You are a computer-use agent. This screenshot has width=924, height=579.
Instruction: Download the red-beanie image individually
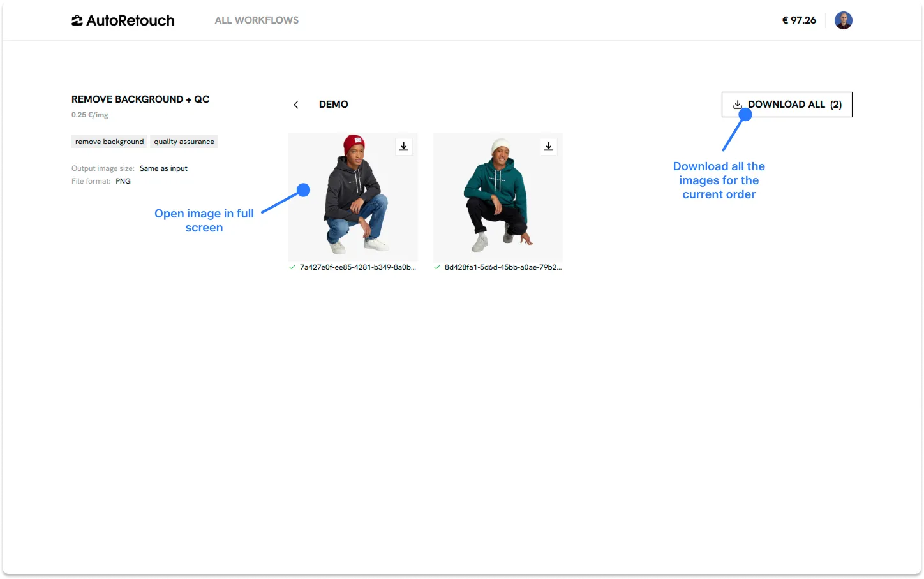[x=403, y=146]
